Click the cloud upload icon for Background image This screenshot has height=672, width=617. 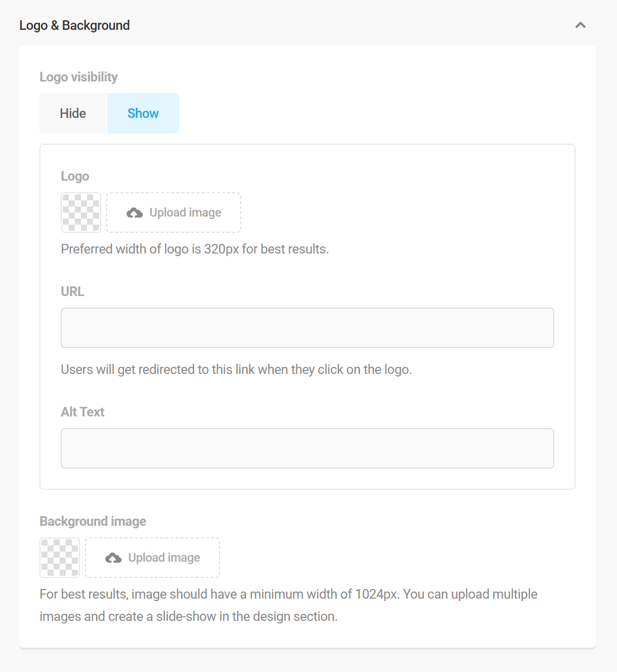tap(113, 558)
